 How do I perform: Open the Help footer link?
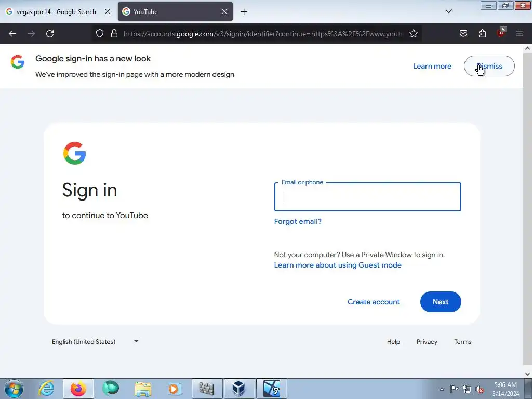(x=393, y=342)
